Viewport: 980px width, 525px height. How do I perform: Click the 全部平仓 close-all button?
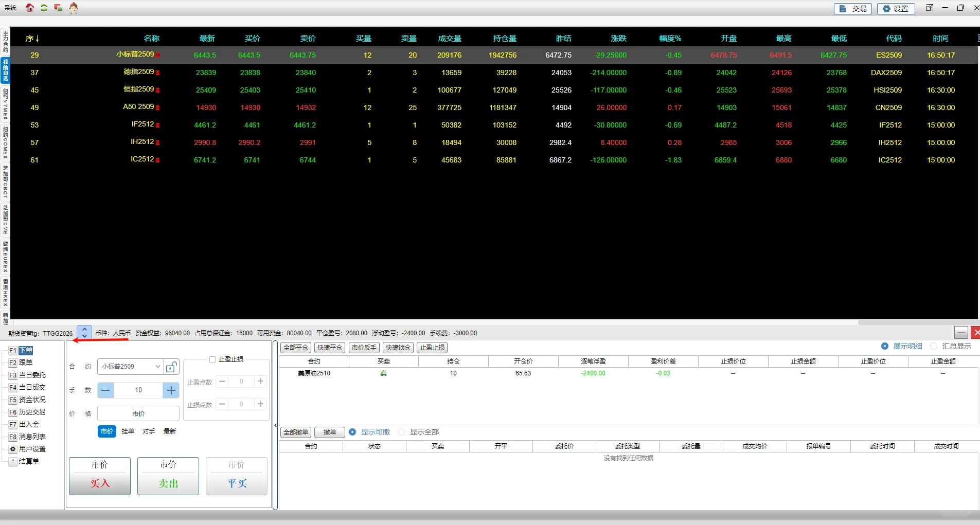pos(296,348)
